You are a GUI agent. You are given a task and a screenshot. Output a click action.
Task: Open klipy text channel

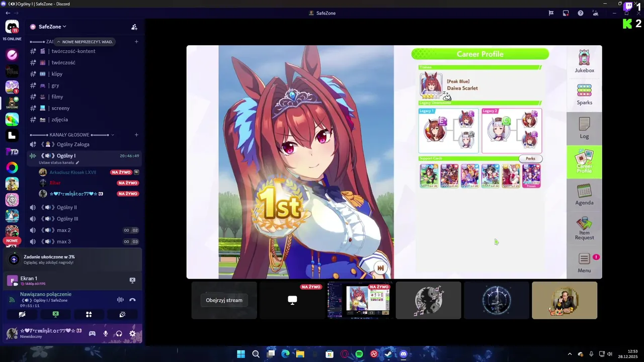[x=84, y=74]
